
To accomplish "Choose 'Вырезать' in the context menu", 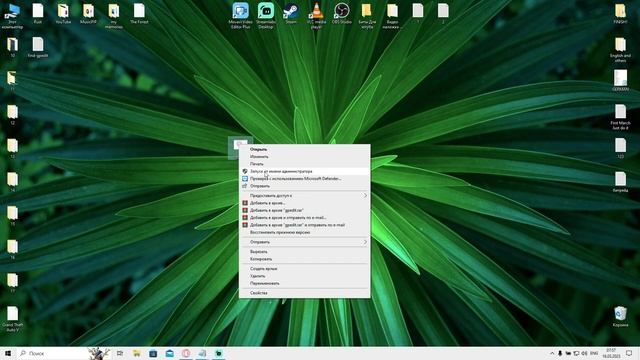I will 304,252.
